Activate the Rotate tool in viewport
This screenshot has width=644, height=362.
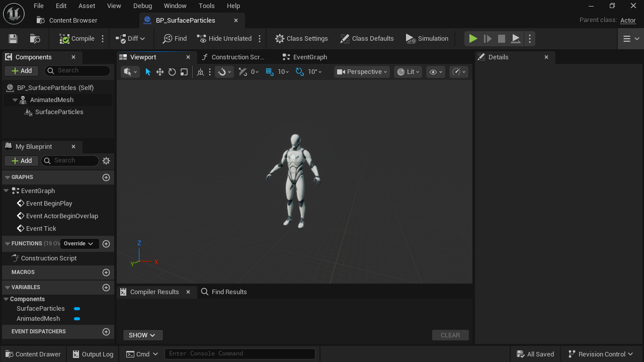point(172,72)
